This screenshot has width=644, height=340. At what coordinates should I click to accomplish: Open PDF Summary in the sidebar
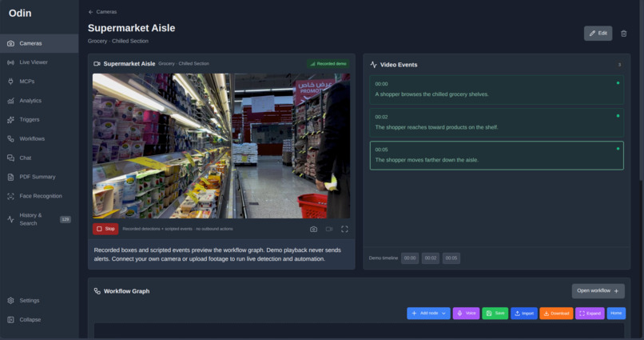pos(39,177)
